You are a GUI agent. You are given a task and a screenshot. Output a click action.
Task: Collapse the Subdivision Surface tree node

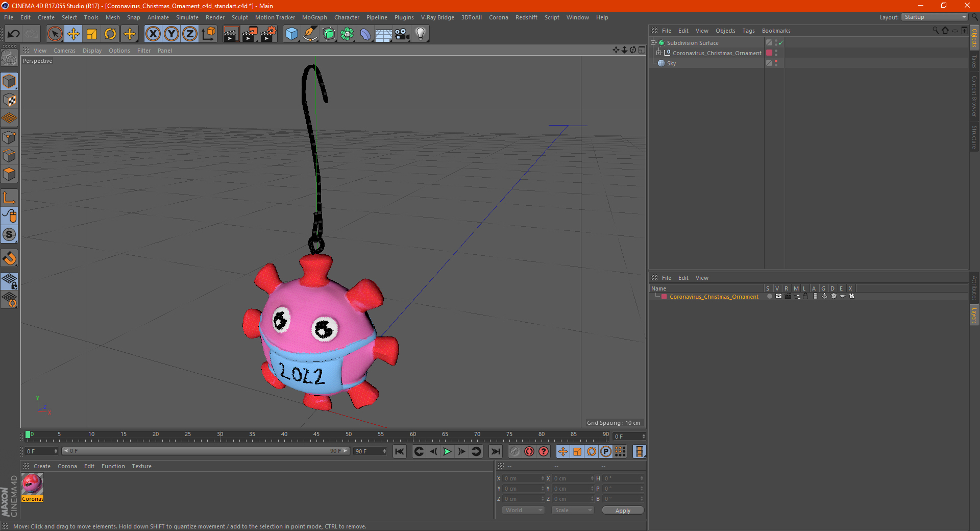pyautogui.click(x=653, y=43)
